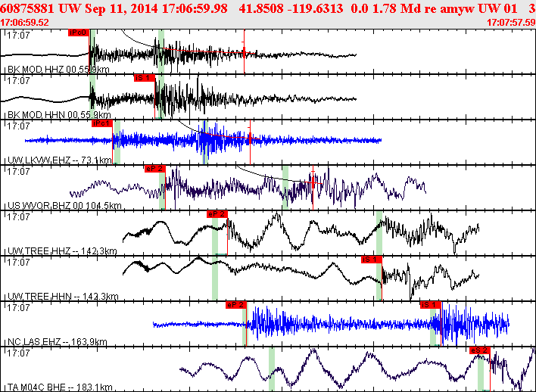
Task: Click the window end time "17:07:57.59"
Action: [511, 23]
